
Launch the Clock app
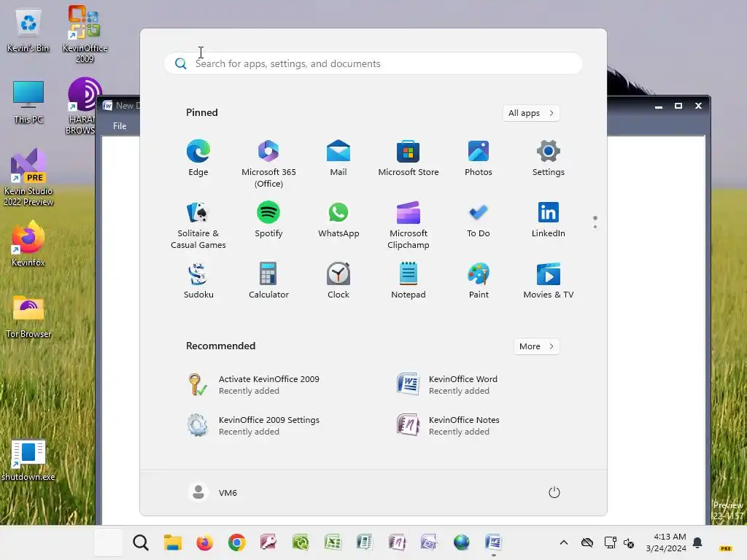pyautogui.click(x=338, y=281)
